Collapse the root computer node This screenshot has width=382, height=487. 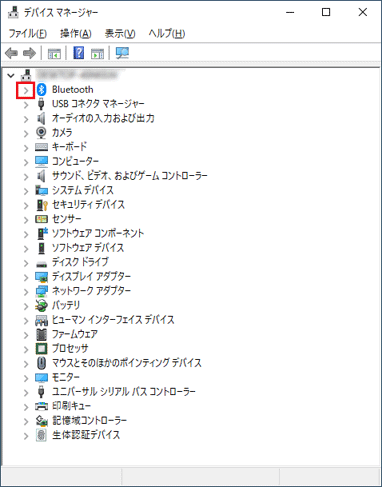(11, 76)
